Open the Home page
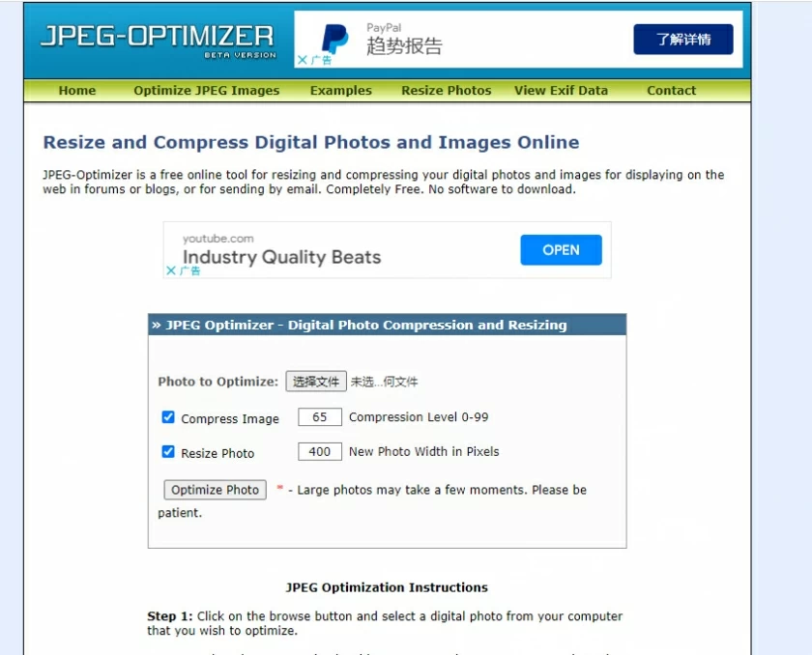The height and width of the screenshot is (655, 812). pyautogui.click(x=76, y=91)
